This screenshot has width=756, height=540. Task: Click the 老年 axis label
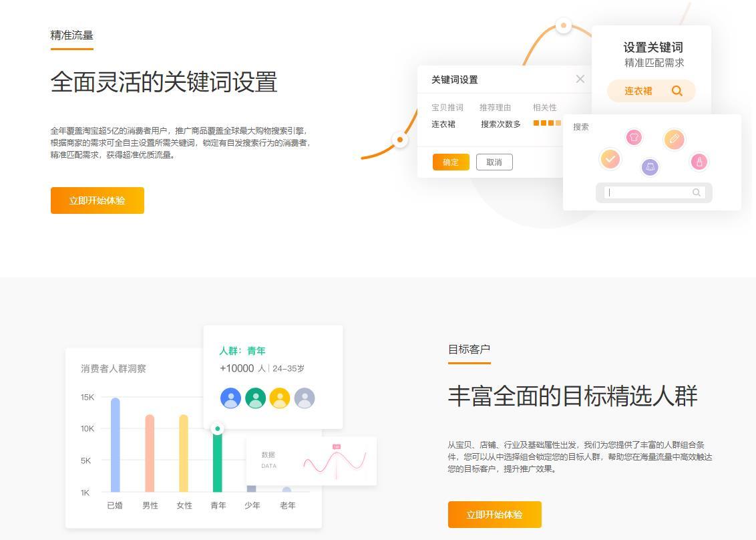[x=288, y=505]
